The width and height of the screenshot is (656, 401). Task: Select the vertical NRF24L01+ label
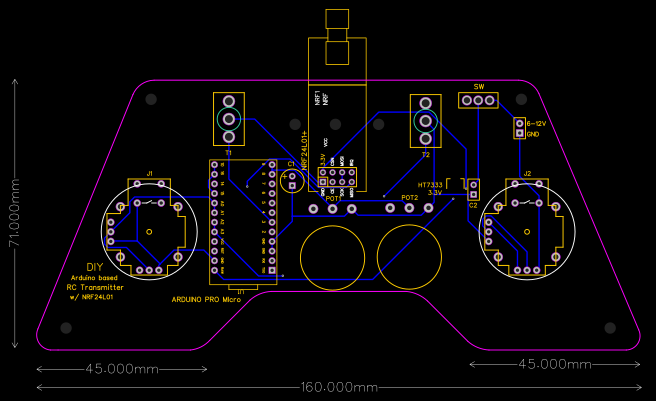[304, 149]
